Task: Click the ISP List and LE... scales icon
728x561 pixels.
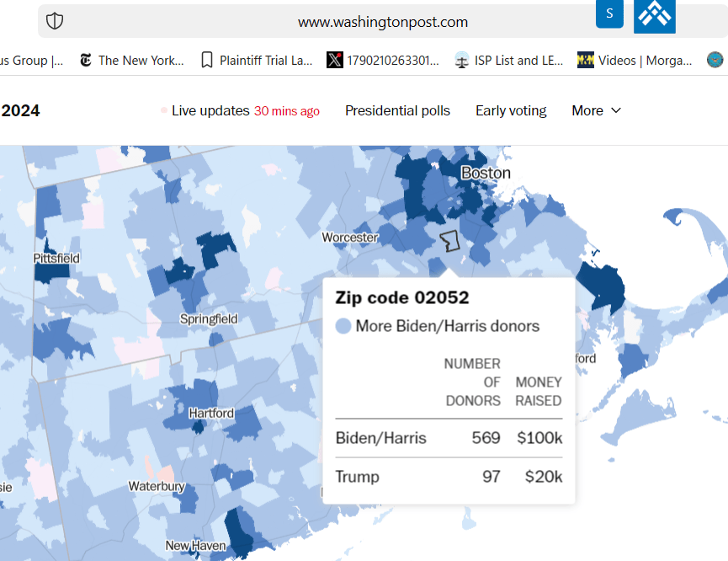Action: pos(461,60)
